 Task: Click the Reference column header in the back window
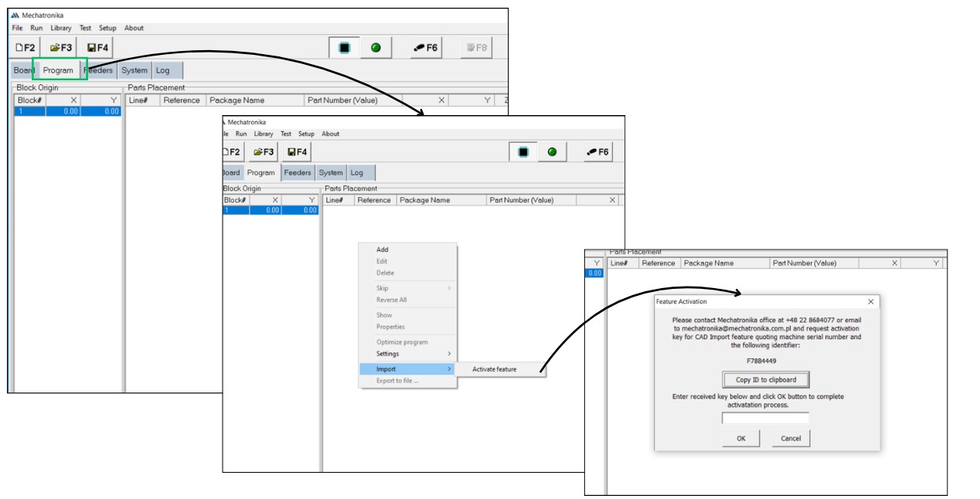(x=182, y=100)
